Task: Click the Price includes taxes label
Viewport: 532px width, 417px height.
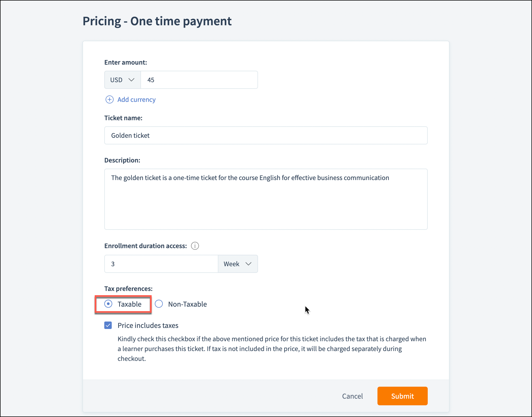Action: pyautogui.click(x=148, y=326)
